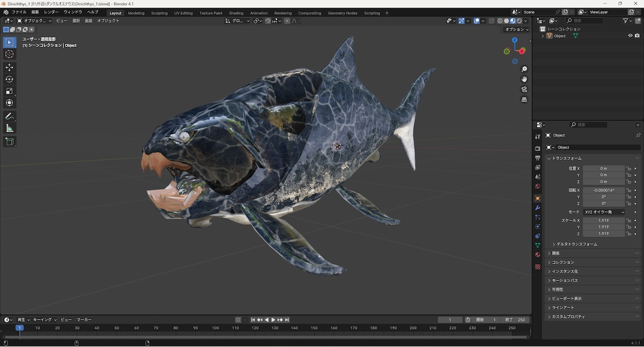Open the ファイル menu
Viewport: 644px width, 347px height.
19,12
